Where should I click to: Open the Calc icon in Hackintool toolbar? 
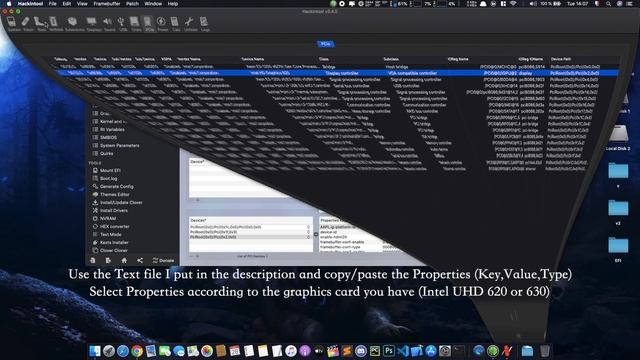point(176,24)
